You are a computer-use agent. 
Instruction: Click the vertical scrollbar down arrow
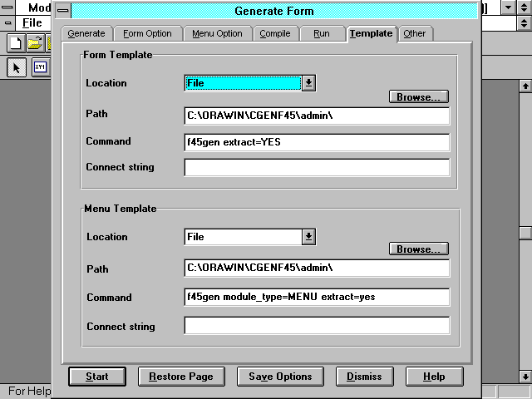coord(525,375)
